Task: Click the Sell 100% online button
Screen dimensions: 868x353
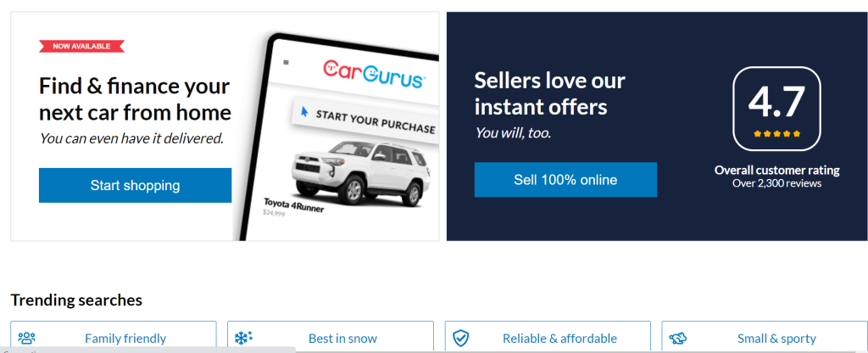Action: 565,180
